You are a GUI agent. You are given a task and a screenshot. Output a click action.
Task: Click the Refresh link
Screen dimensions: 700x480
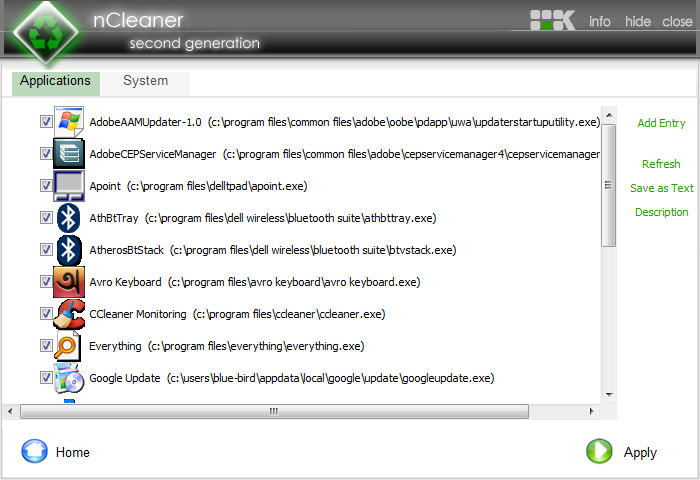point(661,164)
